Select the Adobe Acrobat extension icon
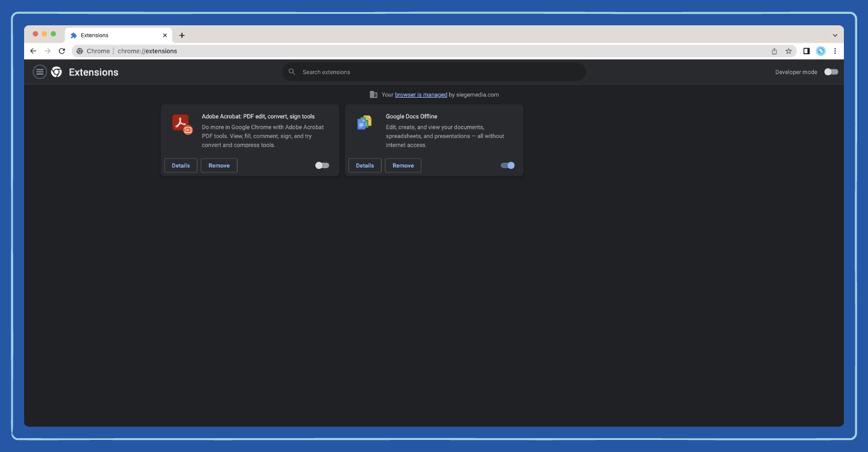The image size is (868, 452). point(181,124)
